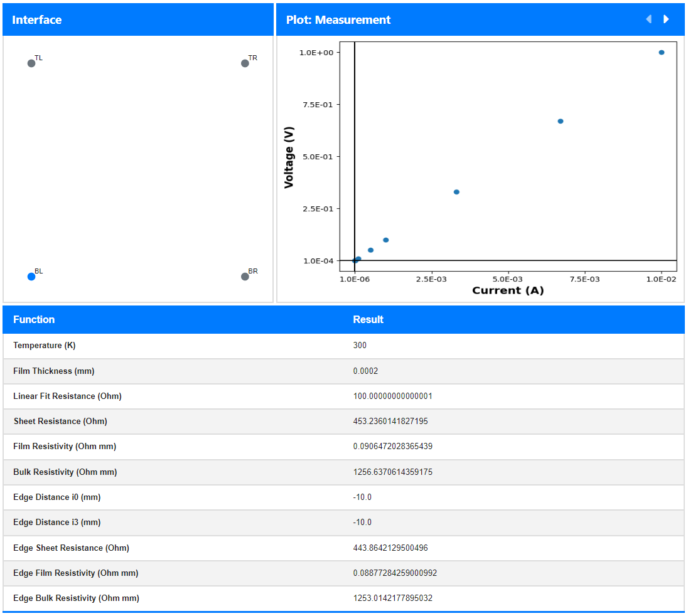Click the next plot arrow
This screenshot has width=688, height=616.
point(666,19)
